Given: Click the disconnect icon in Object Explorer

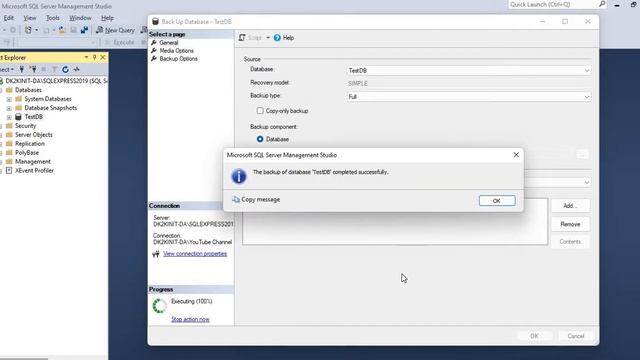Looking at the screenshot, I should click(33, 69).
